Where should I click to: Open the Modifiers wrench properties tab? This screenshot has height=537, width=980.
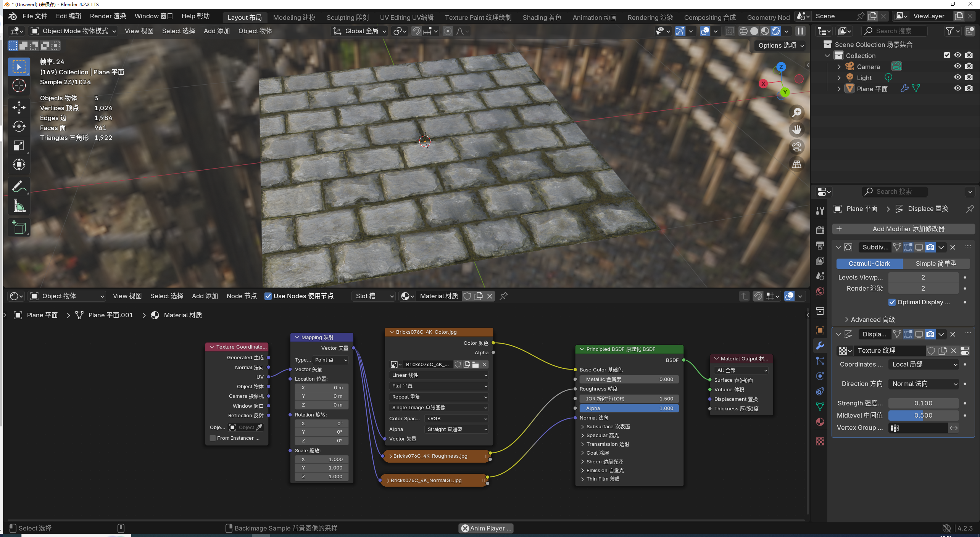coord(820,346)
